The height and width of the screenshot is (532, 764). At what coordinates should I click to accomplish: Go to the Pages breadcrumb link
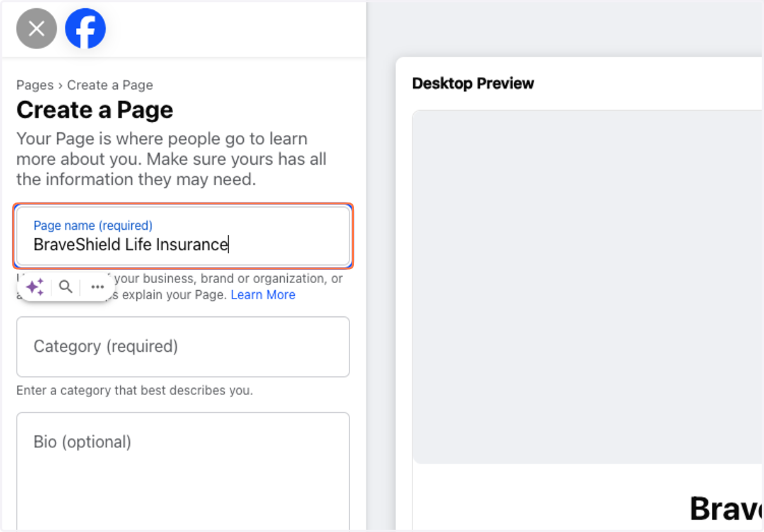(x=35, y=85)
